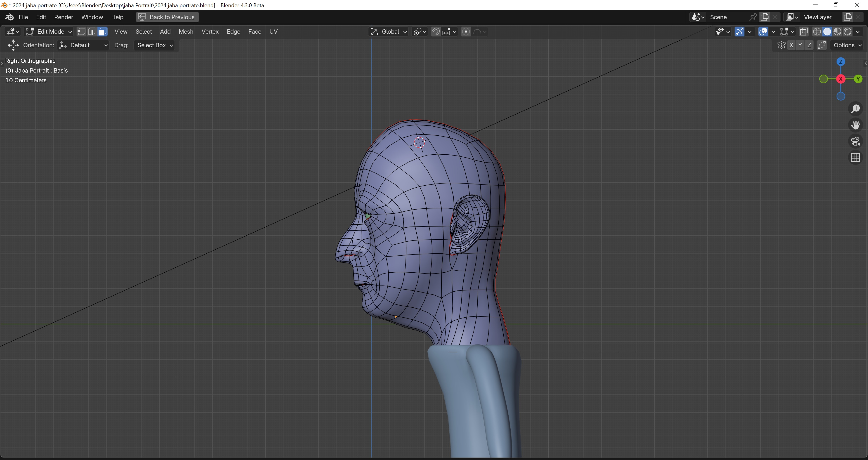Screen dimensions: 868x460
Task: Open the Vertex menu
Action: coord(210,31)
